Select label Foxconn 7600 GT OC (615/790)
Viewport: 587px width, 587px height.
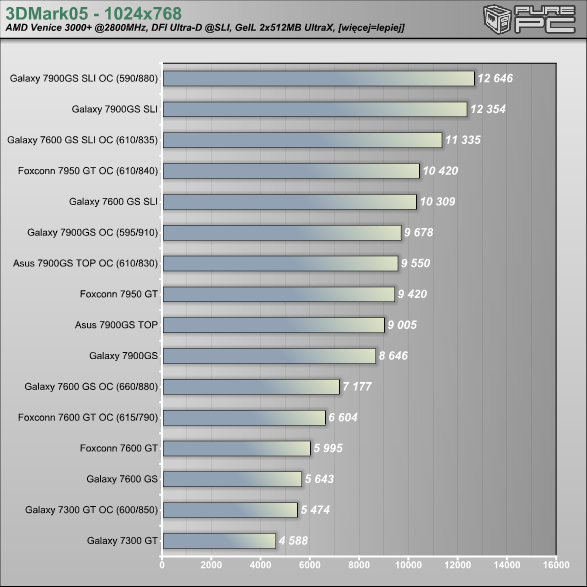pyautogui.click(x=88, y=417)
